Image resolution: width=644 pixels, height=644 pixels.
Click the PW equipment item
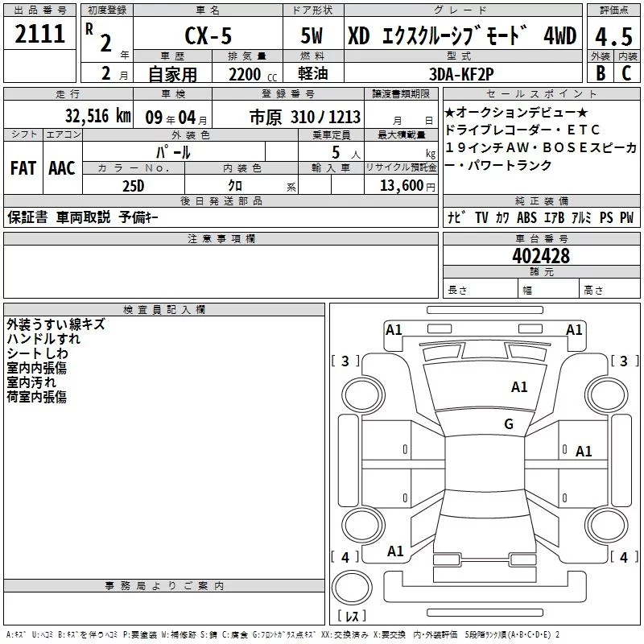627,217
